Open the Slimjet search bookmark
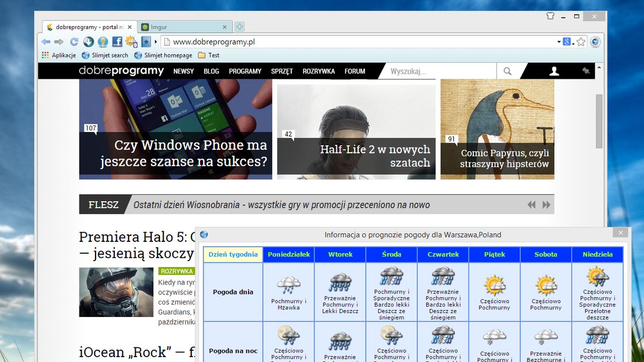Image resolution: width=644 pixels, height=362 pixels. pyautogui.click(x=105, y=55)
